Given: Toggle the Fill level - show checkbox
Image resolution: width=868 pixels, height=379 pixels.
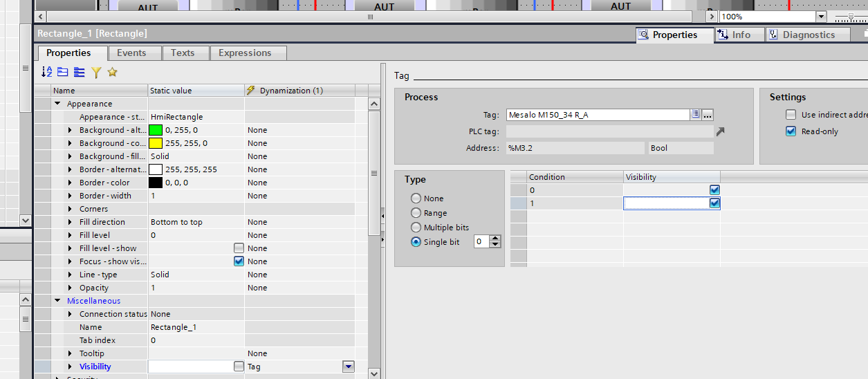Looking at the screenshot, I should (x=239, y=248).
